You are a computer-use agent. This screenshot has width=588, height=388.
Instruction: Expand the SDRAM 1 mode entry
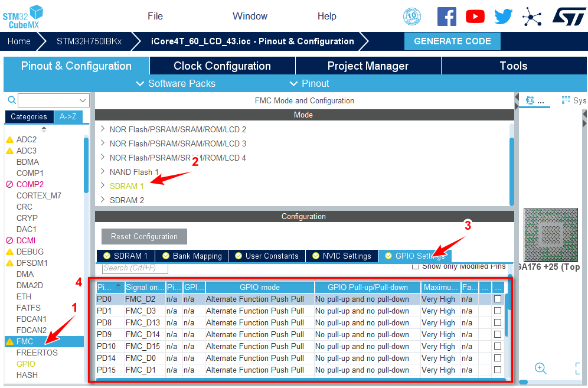click(x=103, y=186)
